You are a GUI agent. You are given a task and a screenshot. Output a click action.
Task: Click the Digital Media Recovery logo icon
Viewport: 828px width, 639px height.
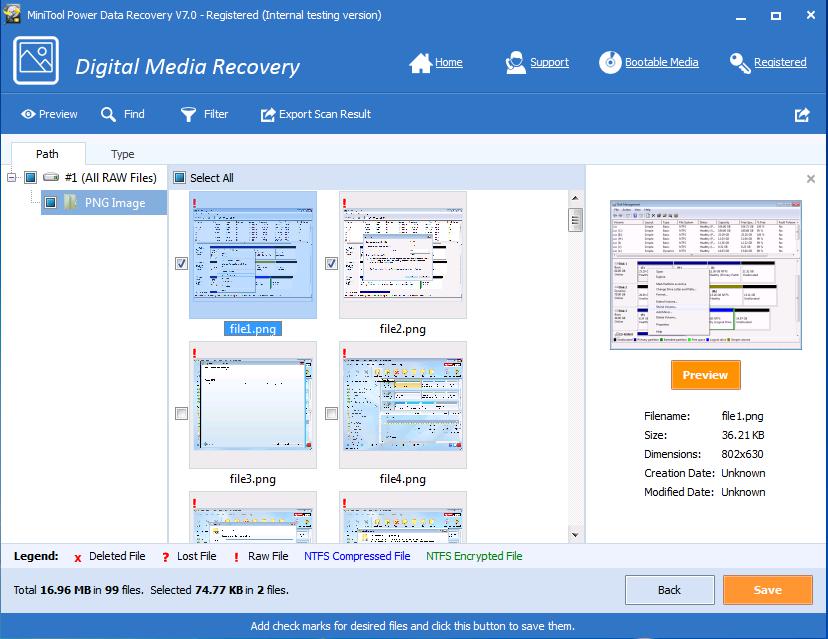36,60
